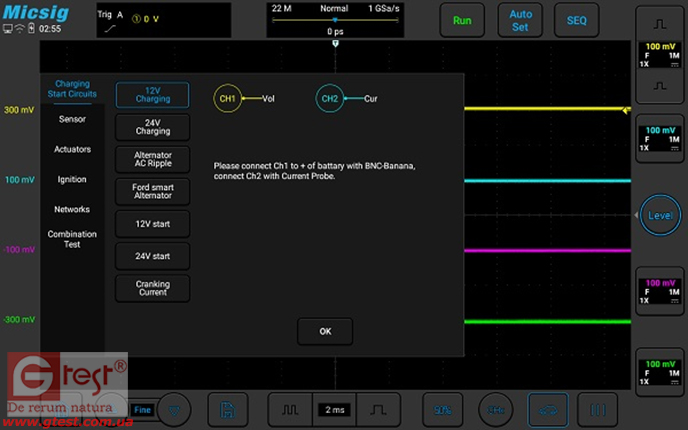Click the save file icon in bottom bar
The height and width of the screenshot is (430, 688).
coord(228,410)
